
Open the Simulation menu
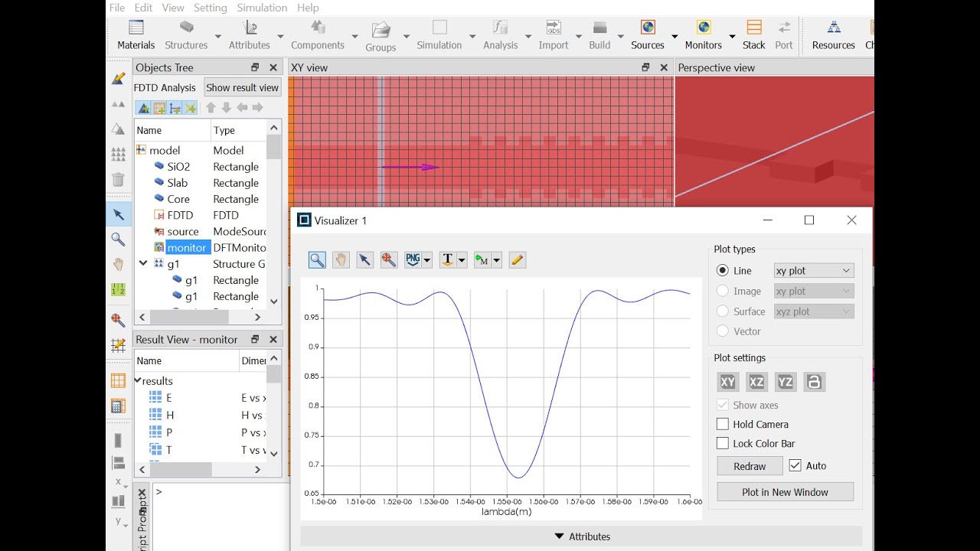coord(262,8)
